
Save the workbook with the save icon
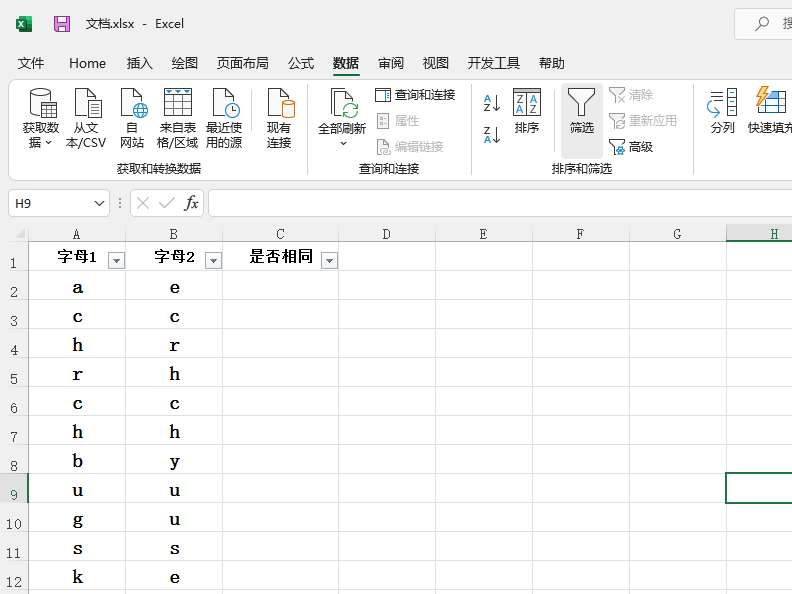click(x=62, y=24)
